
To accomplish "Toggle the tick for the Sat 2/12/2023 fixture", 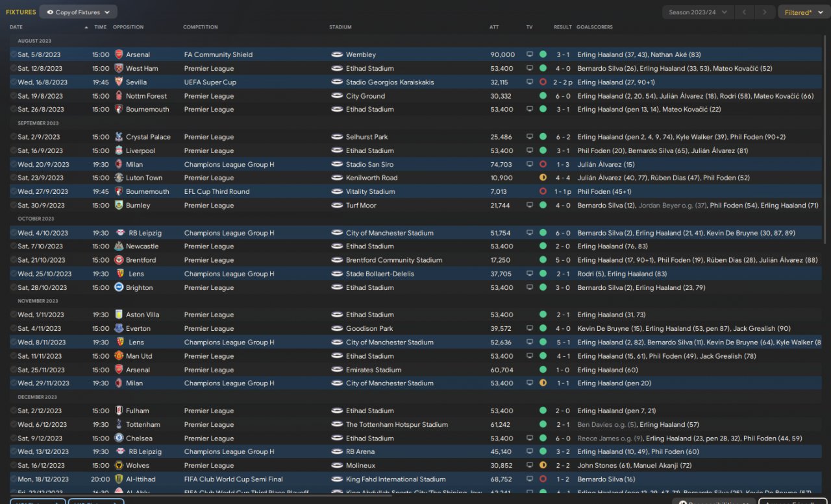I will tap(14, 411).
